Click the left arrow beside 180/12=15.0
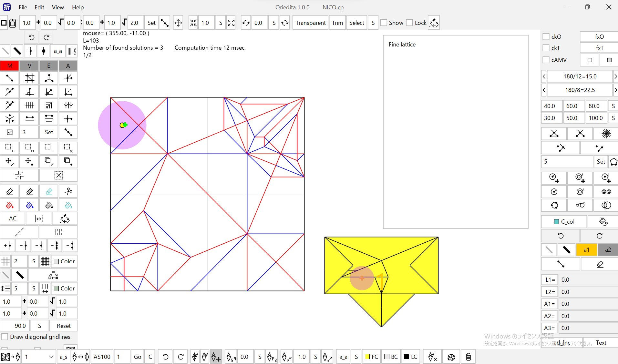The width and height of the screenshot is (618, 364). pos(544,76)
